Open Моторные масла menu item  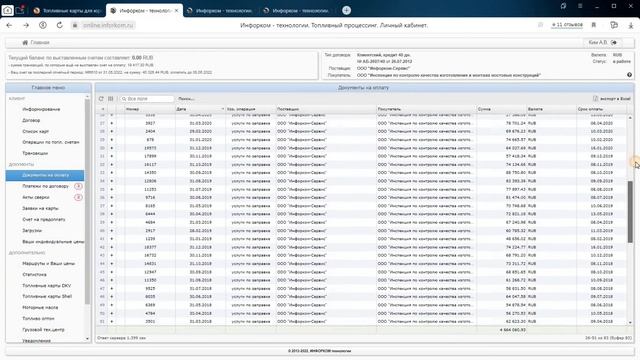tap(40, 307)
